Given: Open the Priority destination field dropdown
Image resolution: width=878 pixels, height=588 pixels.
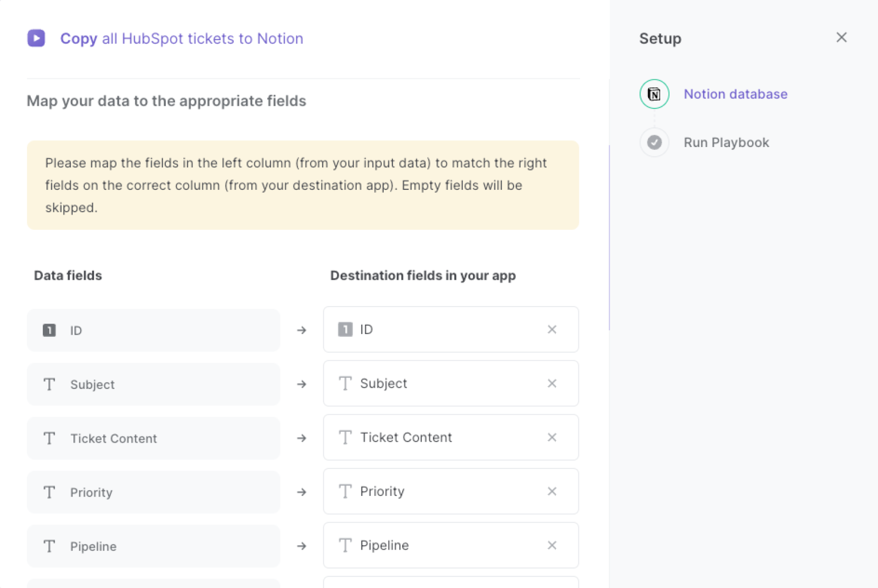Looking at the screenshot, I should pyautogui.click(x=451, y=491).
